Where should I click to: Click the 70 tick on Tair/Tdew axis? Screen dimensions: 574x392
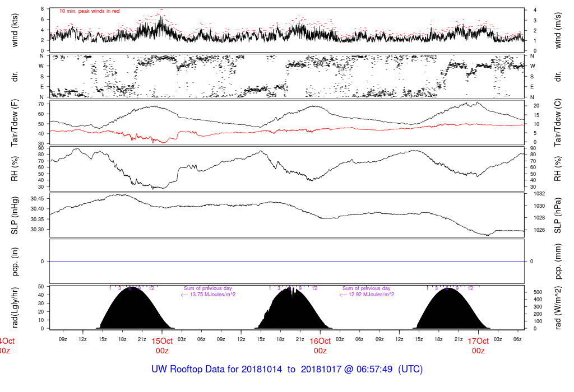[40, 104]
